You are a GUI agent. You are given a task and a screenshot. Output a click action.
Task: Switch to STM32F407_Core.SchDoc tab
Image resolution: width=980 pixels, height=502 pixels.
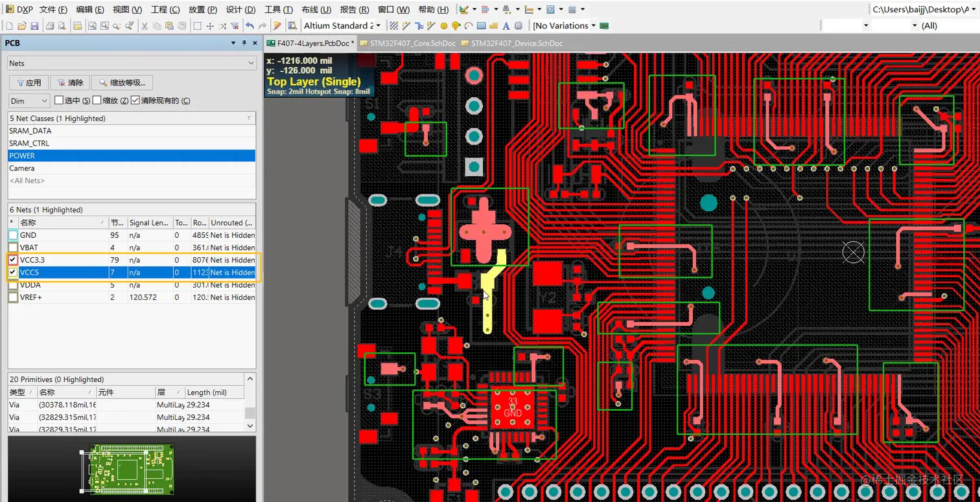(x=408, y=43)
